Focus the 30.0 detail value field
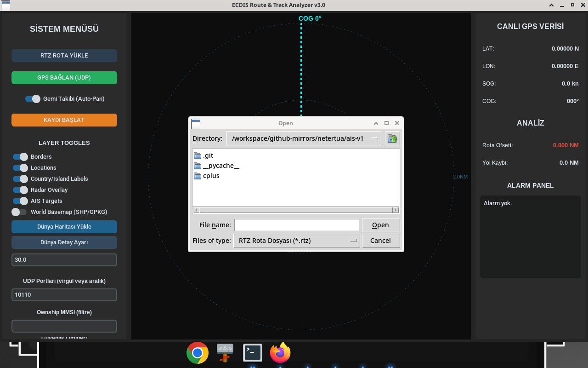The image size is (588, 368). click(x=64, y=260)
